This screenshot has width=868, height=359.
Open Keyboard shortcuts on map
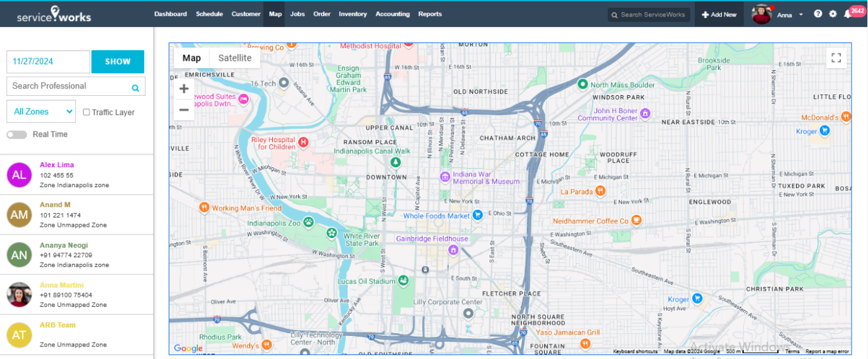[x=635, y=352]
